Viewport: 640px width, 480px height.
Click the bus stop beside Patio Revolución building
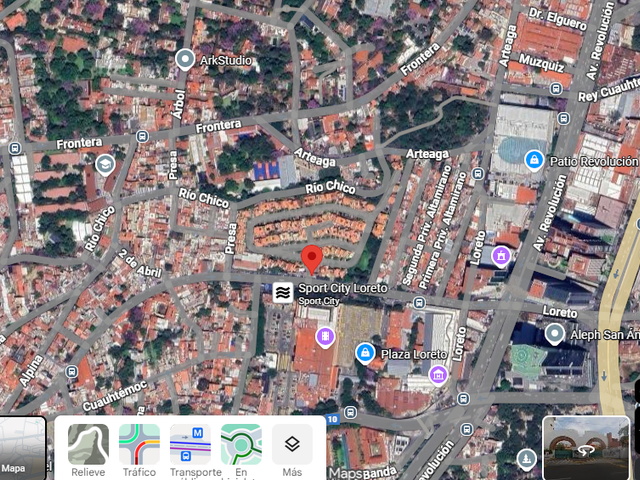coord(563,119)
